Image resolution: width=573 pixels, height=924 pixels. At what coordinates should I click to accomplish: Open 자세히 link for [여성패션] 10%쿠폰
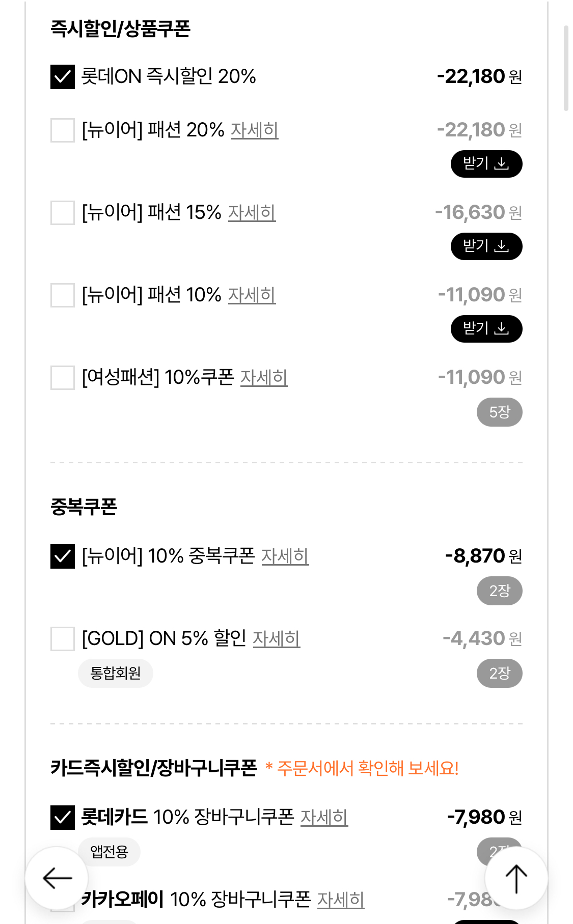pyautogui.click(x=263, y=378)
